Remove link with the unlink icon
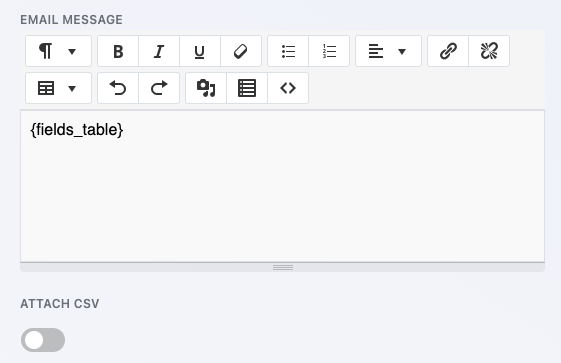 (489, 51)
